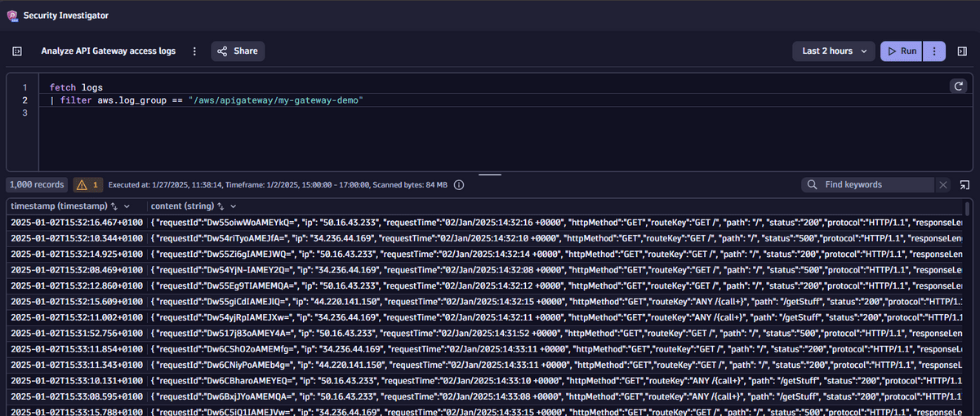Viewport: 980px width, 416px height.
Task: Click the reset query icon in the editor
Action: (959, 86)
